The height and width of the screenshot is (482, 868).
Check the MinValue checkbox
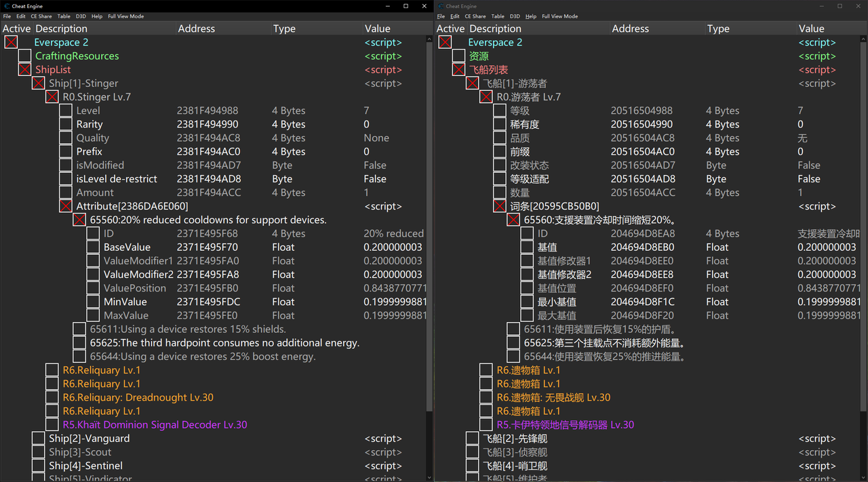pyautogui.click(x=92, y=302)
